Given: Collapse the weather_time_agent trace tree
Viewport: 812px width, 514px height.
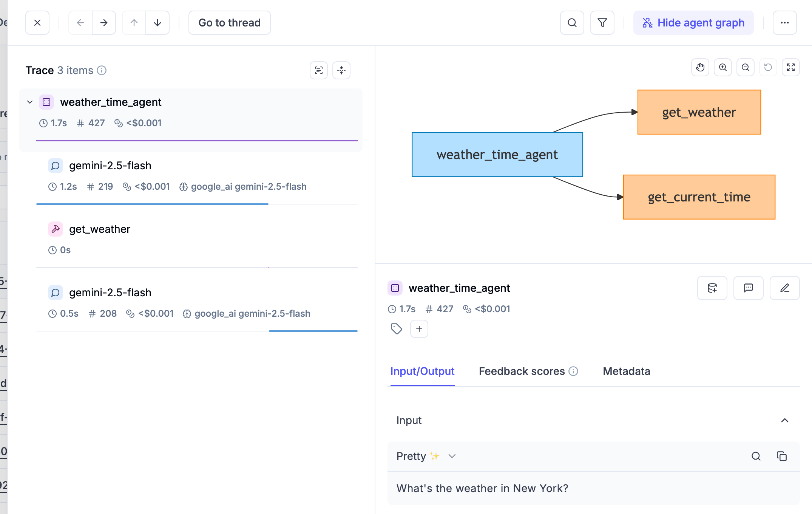Looking at the screenshot, I should (30, 102).
